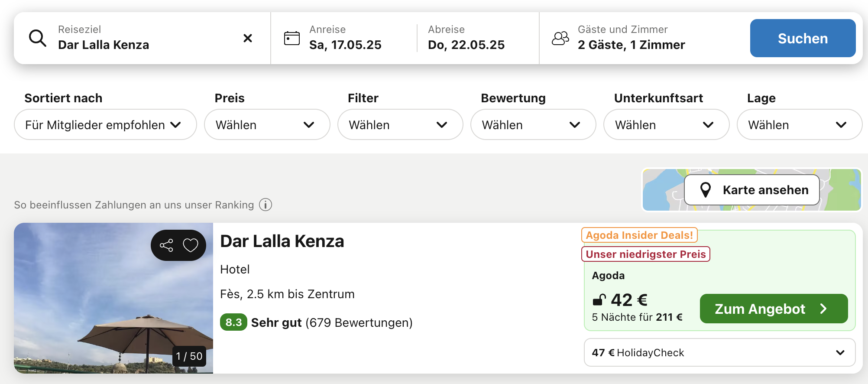Open the Unterkunftsart dropdown
This screenshot has width=868, height=384.
pos(666,125)
